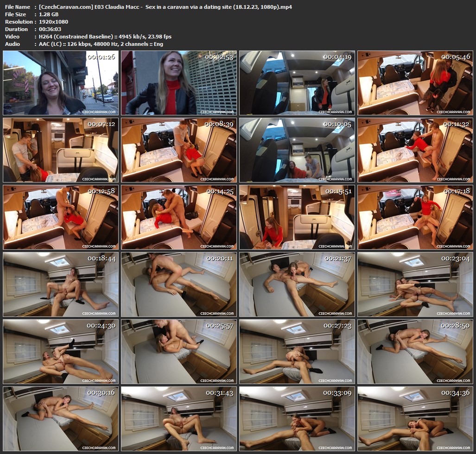Click the 00:34:36 timestamp label

pyautogui.click(x=457, y=393)
